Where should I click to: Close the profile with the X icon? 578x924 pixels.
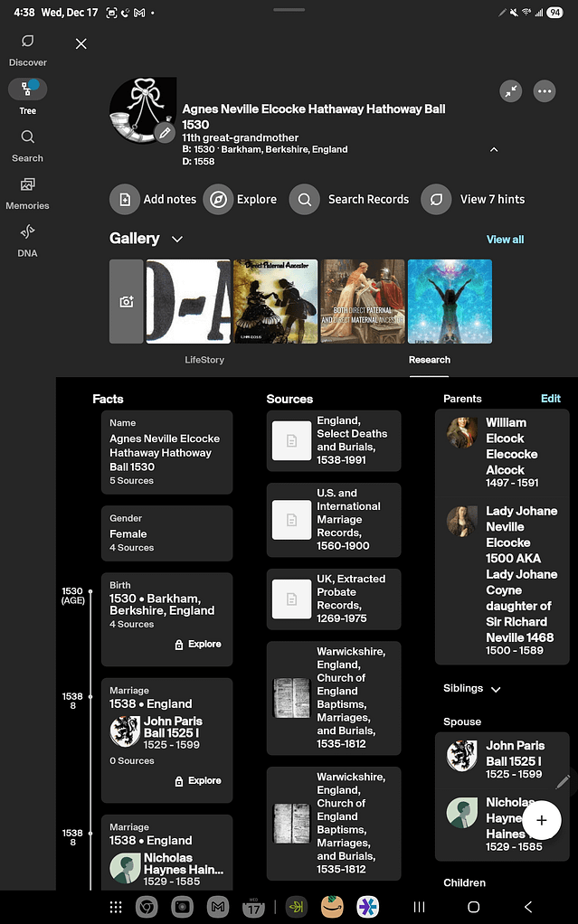point(81,43)
